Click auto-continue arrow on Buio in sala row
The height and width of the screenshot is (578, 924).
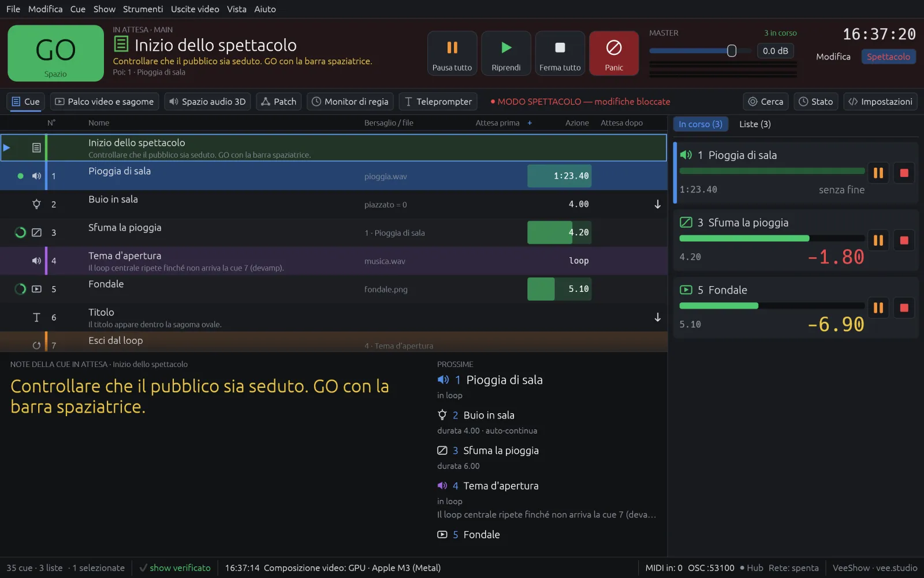pos(657,204)
